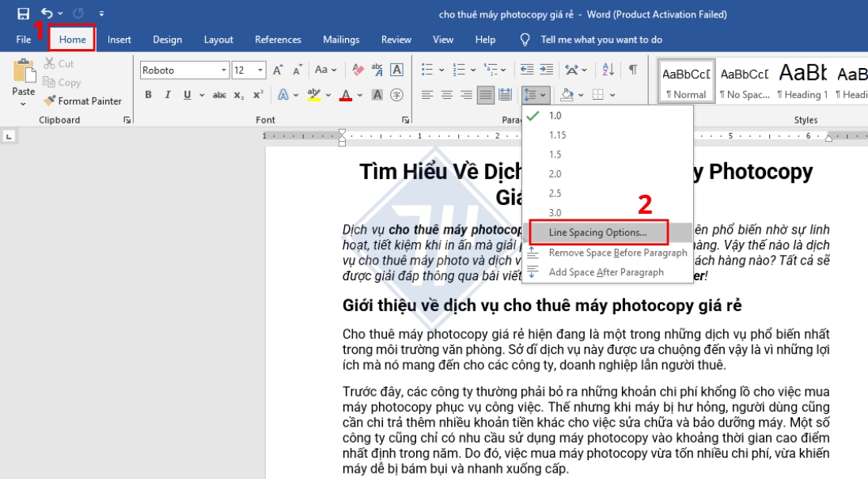This screenshot has height=479, width=868.
Task: Open the Review ribbon tab
Action: [x=396, y=40]
